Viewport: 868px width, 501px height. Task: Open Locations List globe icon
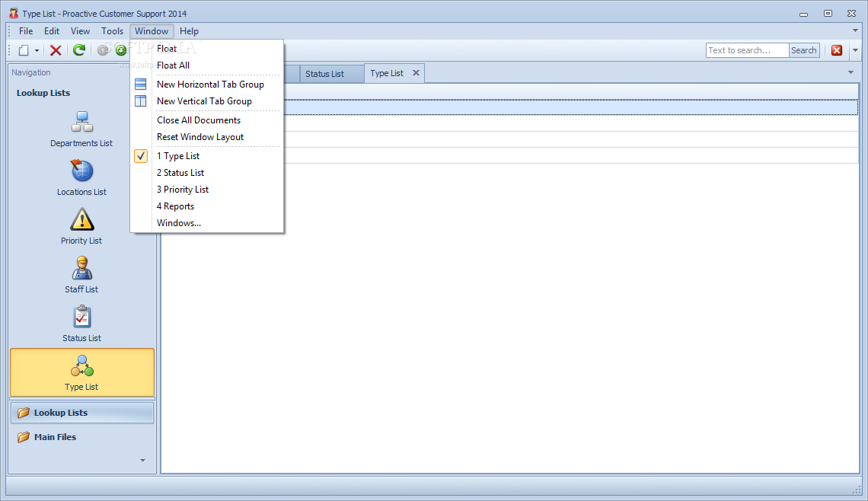82,171
